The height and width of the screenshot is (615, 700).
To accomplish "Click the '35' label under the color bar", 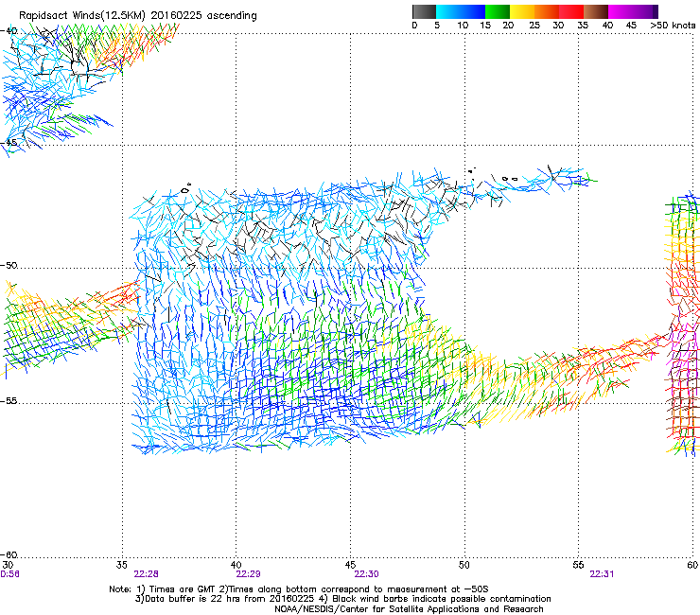I will [x=583, y=26].
